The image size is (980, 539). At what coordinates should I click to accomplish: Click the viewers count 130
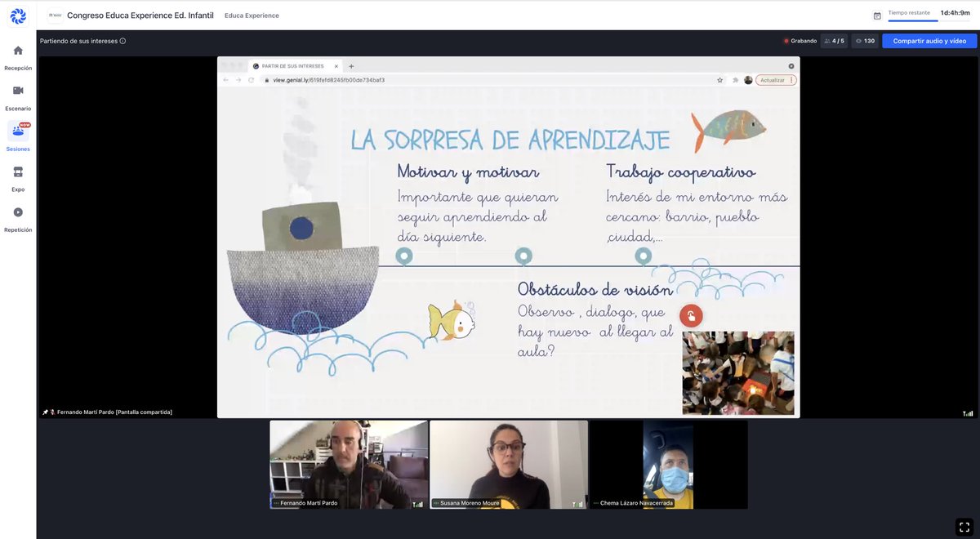(866, 41)
